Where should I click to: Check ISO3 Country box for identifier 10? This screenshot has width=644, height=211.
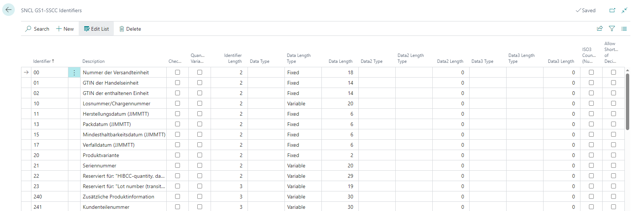pyautogui.click(x=592, y=103)
